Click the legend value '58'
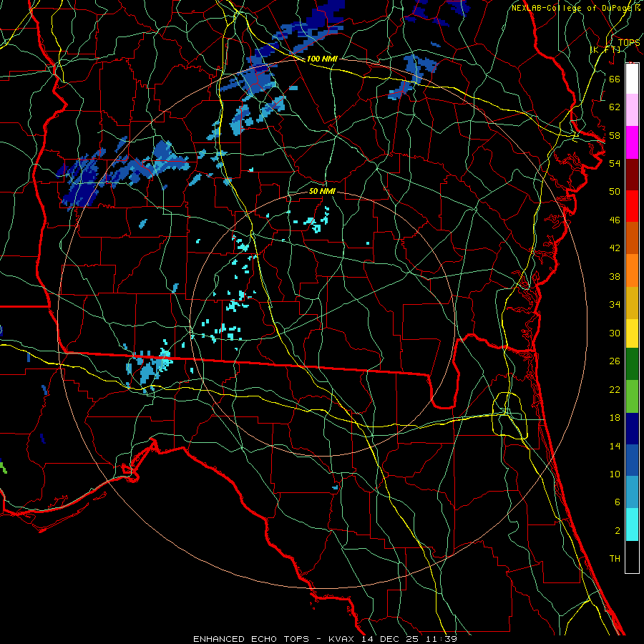 point(615,135)
